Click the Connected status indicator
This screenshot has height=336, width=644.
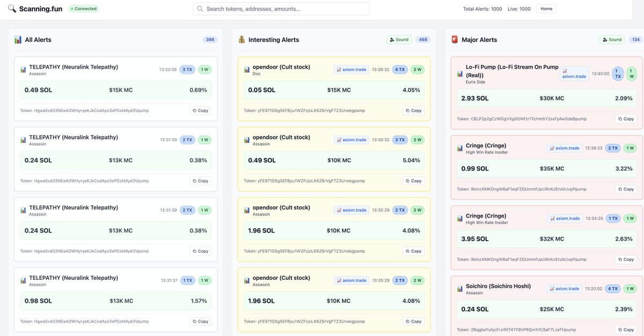pyautogui.click(x=83, y=9)
